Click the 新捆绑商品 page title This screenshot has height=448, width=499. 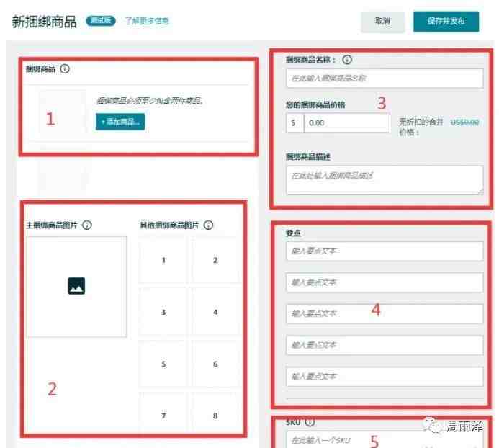click(x=44, y=22)
